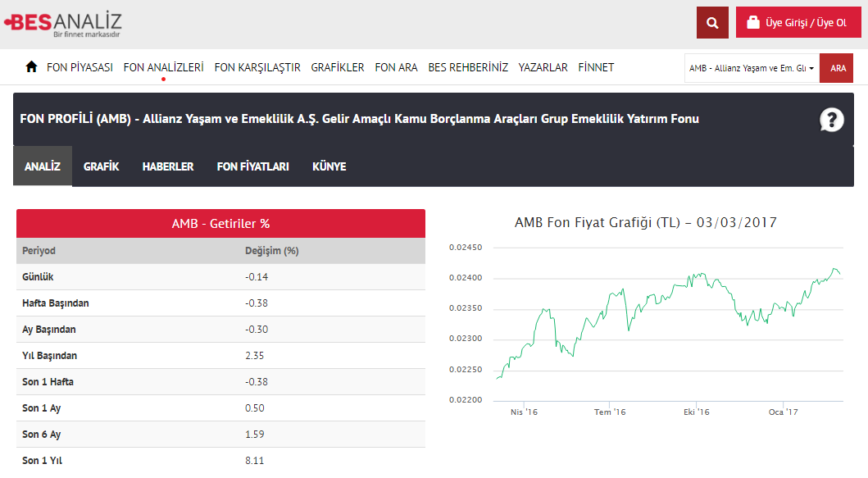Open the FON KARŞILAŞTIR menu

257,67
